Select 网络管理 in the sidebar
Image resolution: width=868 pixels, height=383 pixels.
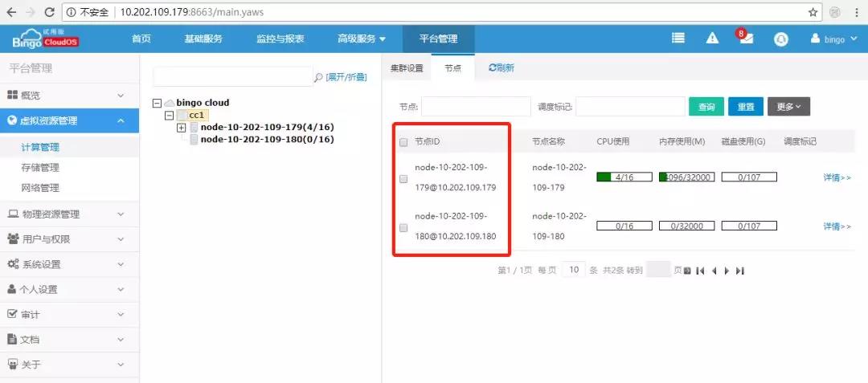[40, 188]
